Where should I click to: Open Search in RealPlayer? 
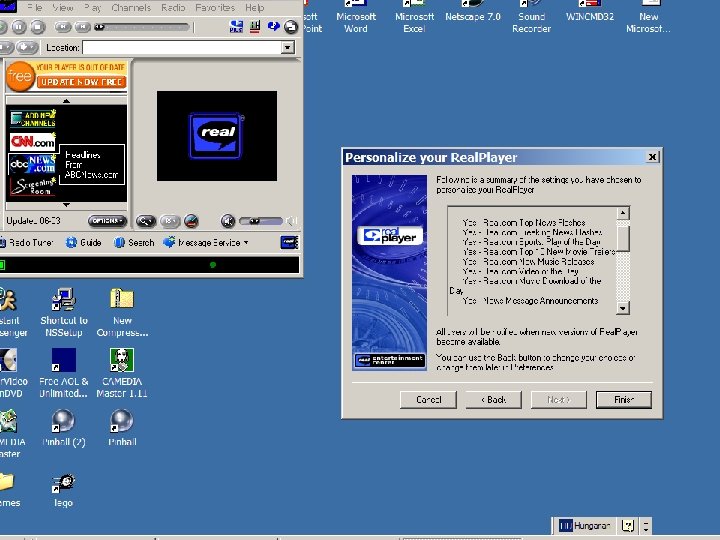(134, 242)
